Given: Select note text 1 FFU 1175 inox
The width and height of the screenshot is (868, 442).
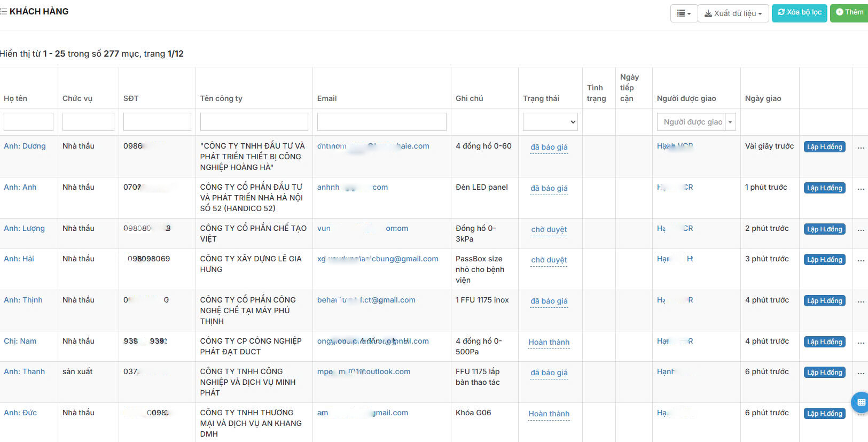Looking at the screenshot, I should (x=482, y=300).
